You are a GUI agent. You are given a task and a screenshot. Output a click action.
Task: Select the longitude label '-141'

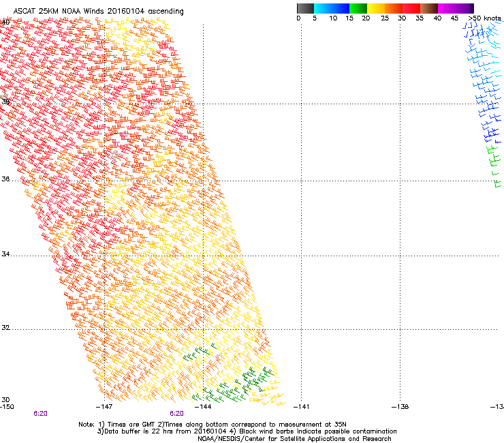(301, 407)
